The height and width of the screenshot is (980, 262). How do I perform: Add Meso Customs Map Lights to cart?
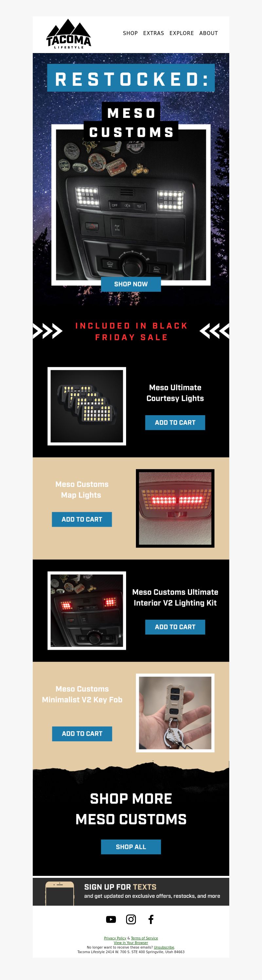click(82, 519)
